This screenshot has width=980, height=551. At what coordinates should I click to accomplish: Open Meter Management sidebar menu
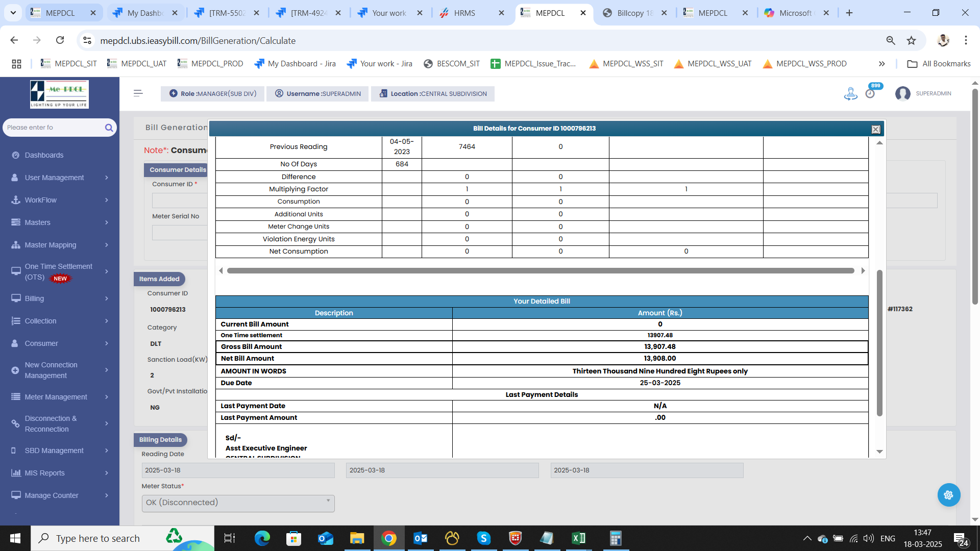(60, 397)
